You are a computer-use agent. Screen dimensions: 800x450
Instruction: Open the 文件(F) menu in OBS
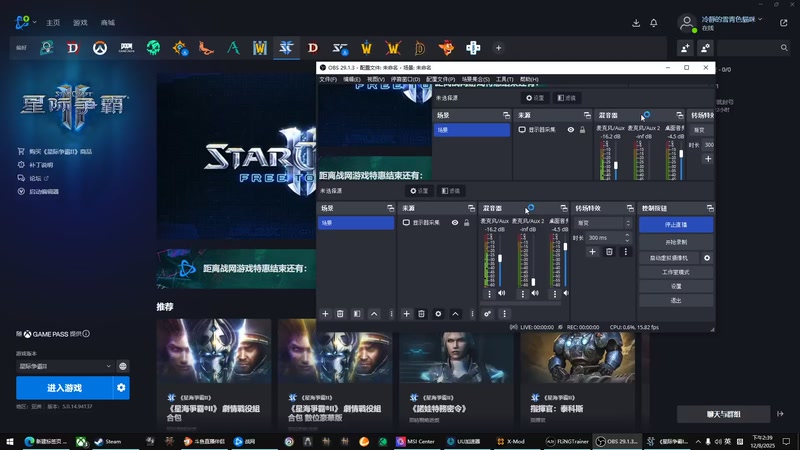tap(328, 80)
